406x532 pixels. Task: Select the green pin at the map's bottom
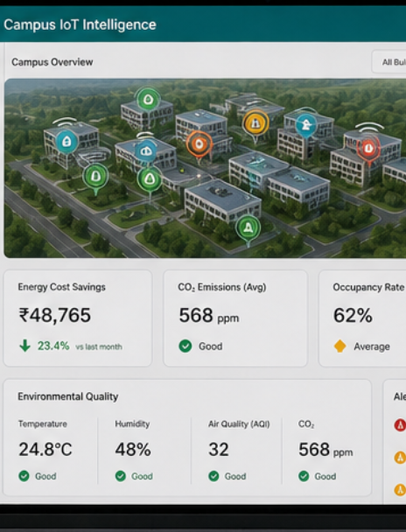click(248, 228)
